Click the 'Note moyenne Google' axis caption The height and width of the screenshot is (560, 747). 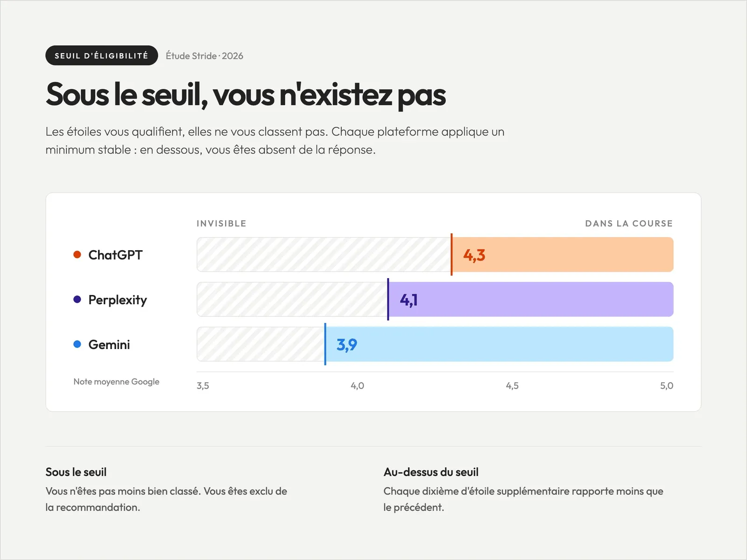point(116,382)
